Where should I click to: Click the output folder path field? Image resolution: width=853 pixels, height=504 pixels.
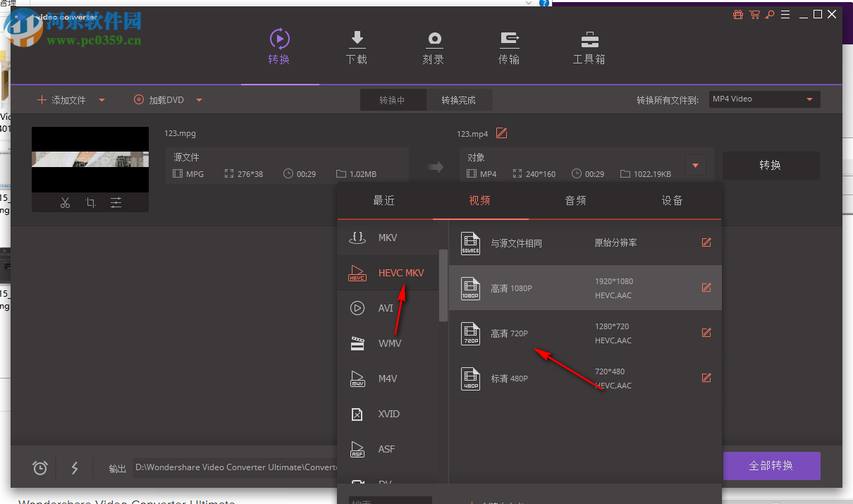coord(236,467)
